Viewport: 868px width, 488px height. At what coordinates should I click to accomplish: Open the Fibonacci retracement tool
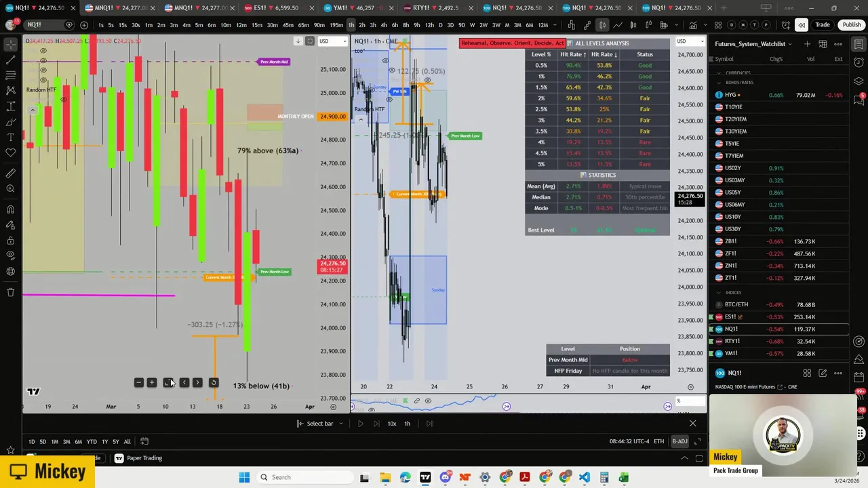10,75
